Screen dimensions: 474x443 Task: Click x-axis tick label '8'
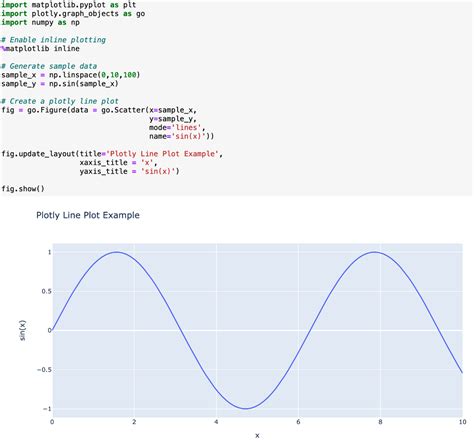click(380, 422)
